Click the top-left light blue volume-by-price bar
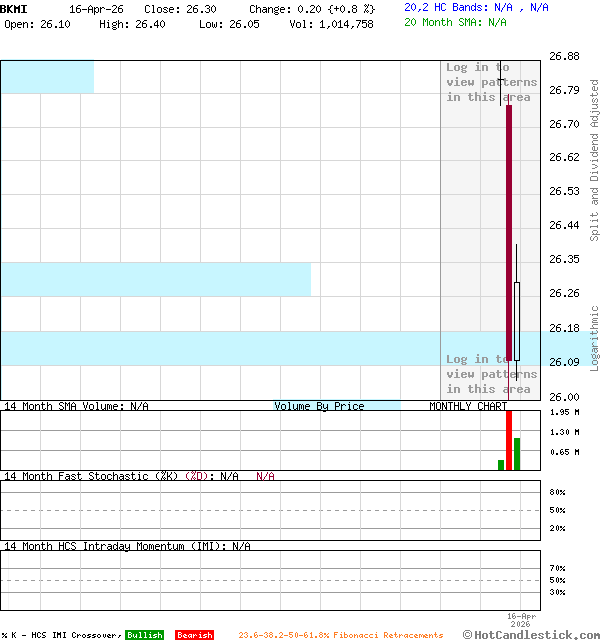 (47, 77)
